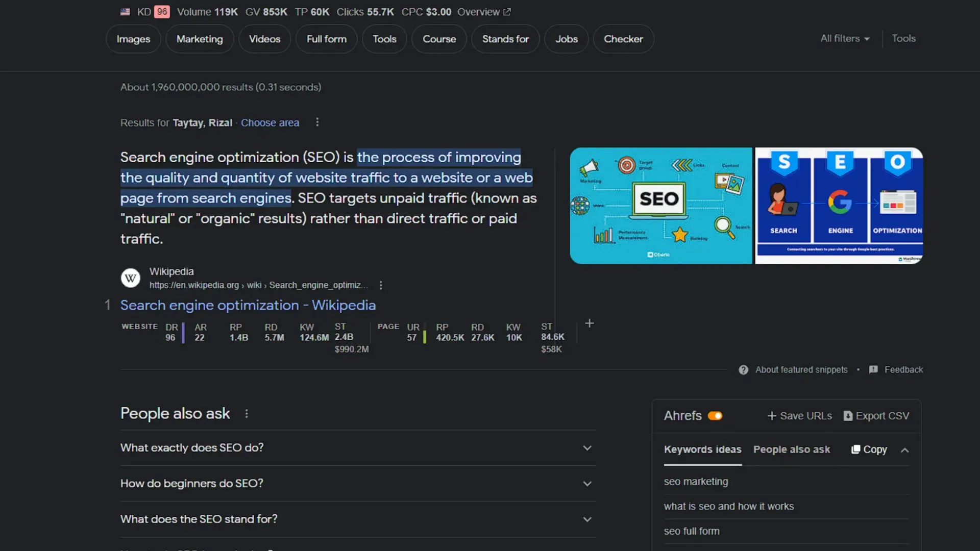Toggle the Ahrefs orange switch
The height and width of the screenshot is (551, 980).
pos(715,416)
